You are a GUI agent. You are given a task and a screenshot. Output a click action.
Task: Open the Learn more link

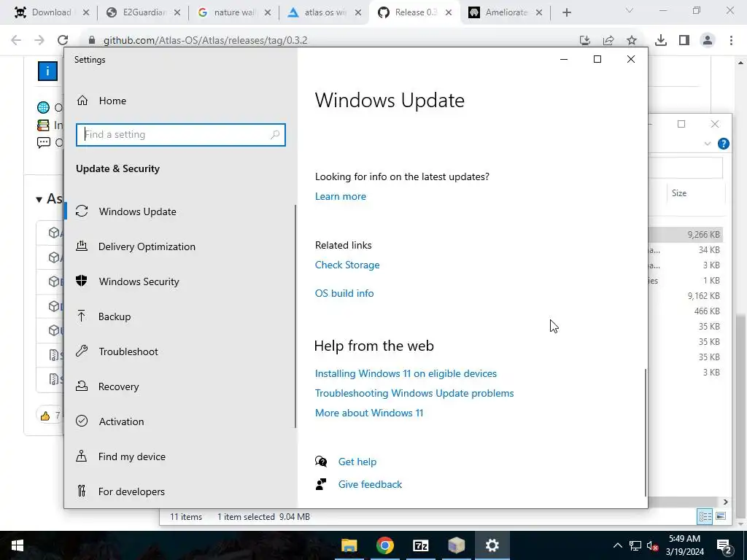coord(341,196)
